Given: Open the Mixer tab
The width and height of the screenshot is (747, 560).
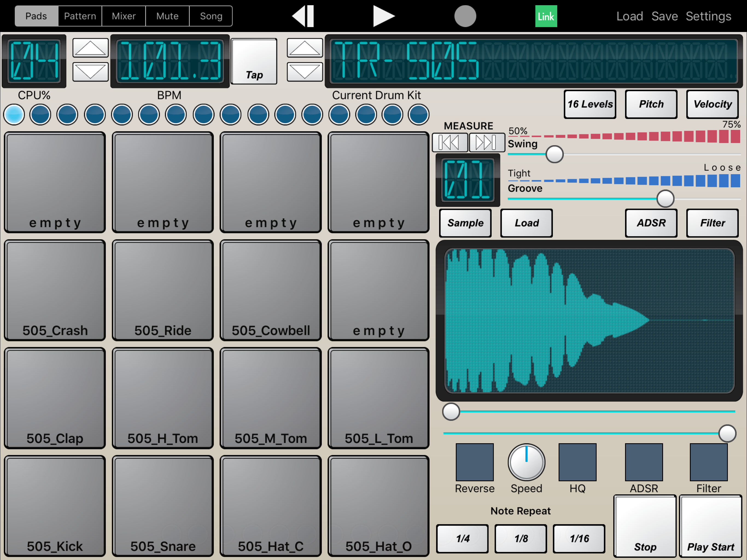Looking at the screenshot, I should tap(124, 16).
